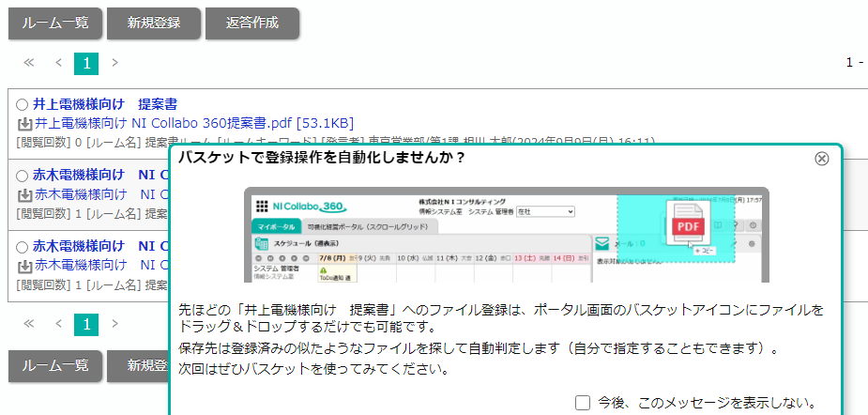Click the top ルーム一覧 button
The width and height of the screenshot is (868, 415).
[55, 23]
